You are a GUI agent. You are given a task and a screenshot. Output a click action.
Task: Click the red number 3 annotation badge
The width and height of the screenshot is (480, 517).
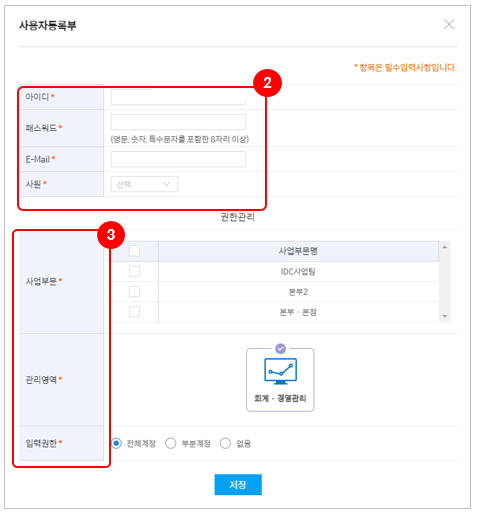111,235
